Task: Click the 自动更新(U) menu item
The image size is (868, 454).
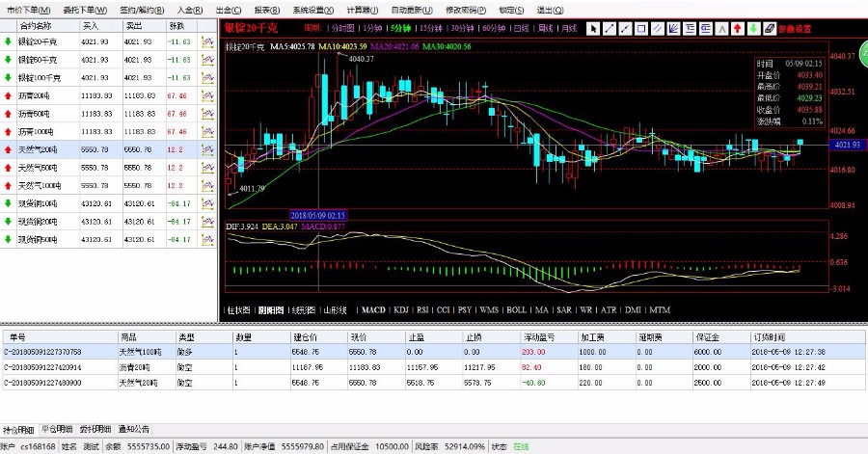Action: [x=412, y=10]
